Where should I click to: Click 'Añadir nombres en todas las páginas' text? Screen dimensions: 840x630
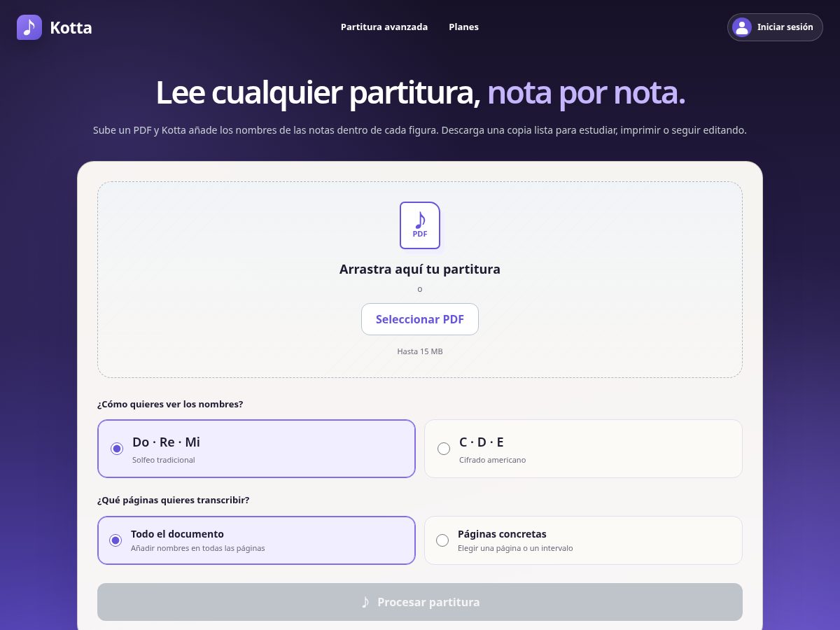198,548
